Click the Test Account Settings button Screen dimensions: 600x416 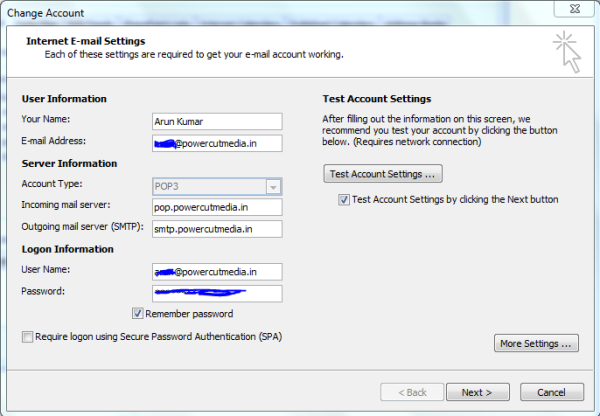point(384,174)
